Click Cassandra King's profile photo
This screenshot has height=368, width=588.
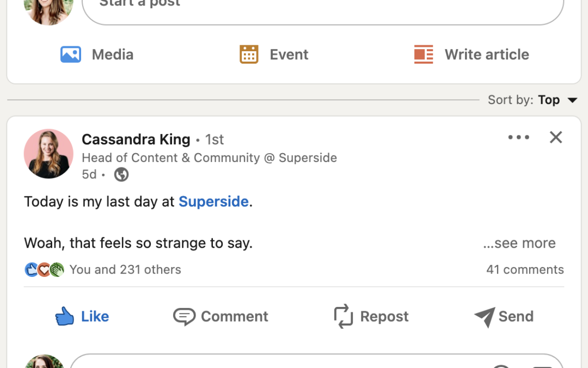pyautogui.click(x=48, y=154)
